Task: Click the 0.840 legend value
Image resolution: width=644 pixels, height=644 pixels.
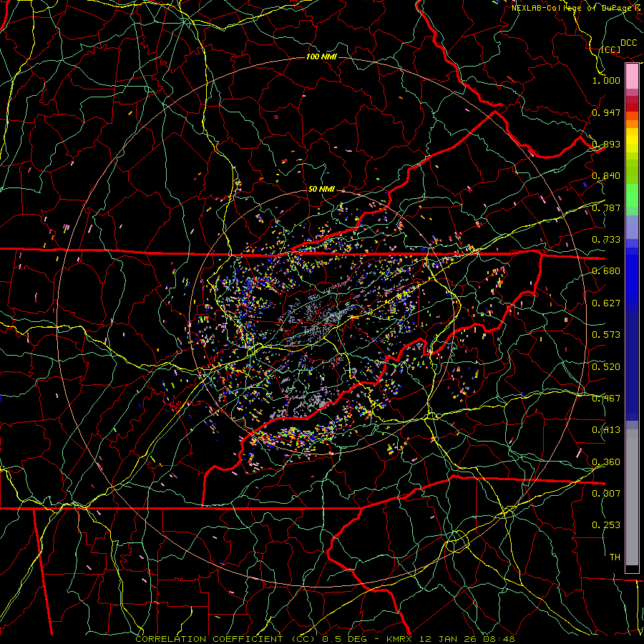Action: click(x=606, y=176)
